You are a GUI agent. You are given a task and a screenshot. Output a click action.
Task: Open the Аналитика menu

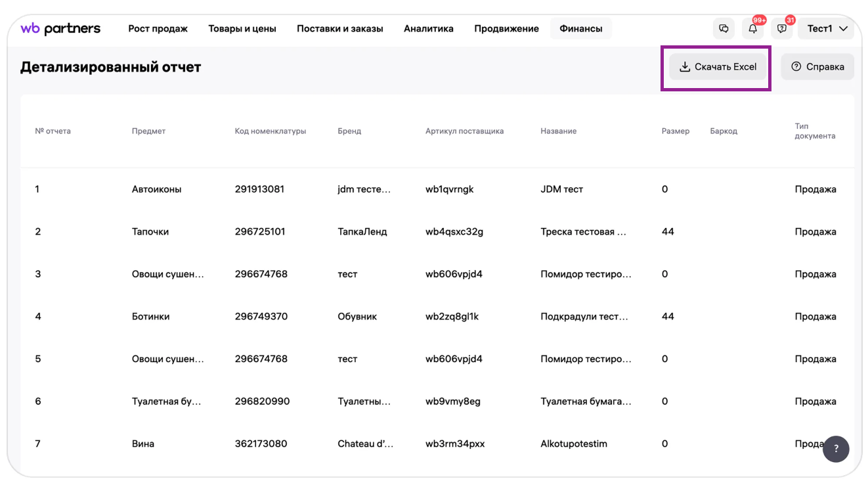pyautogui.click(x=428, y=29)
